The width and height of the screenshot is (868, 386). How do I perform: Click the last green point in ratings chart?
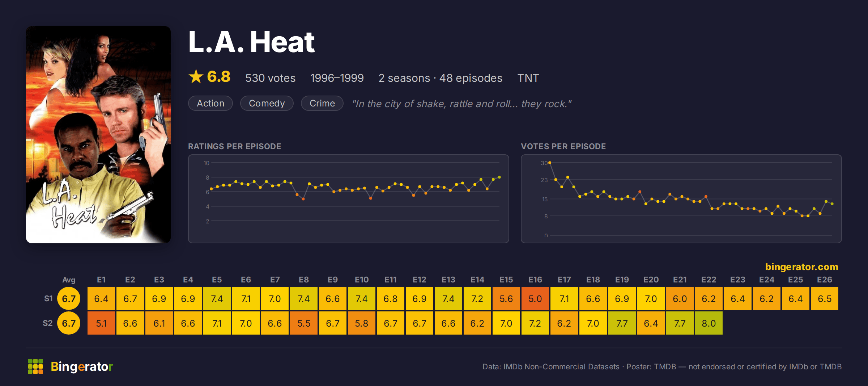click(x=499, y=177)
